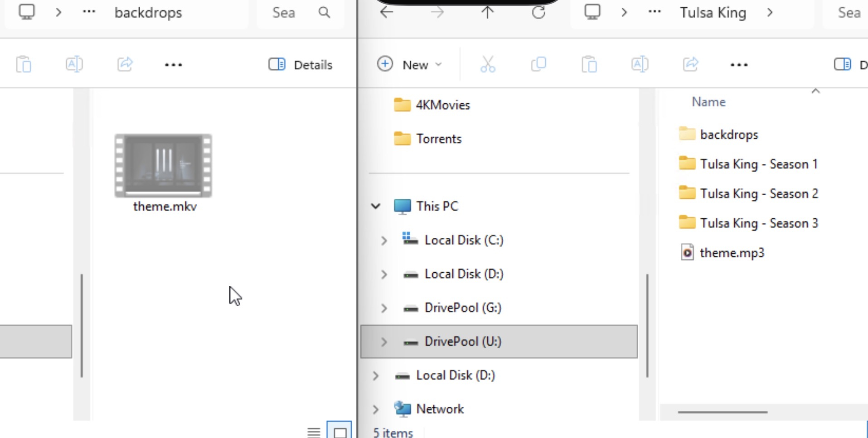Click the horizontal scrollbar under the file list
This screenshot has height=438, width=868.
(x=723, y=412)
